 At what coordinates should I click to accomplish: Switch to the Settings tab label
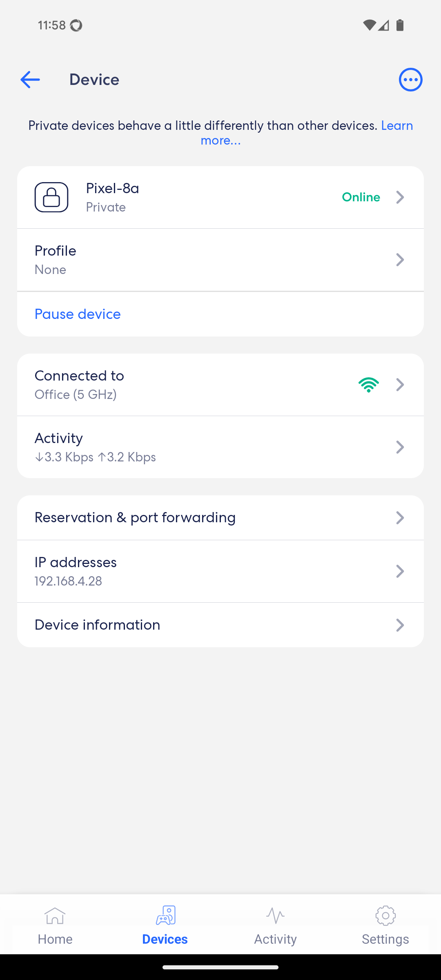(x=385, y=939)
